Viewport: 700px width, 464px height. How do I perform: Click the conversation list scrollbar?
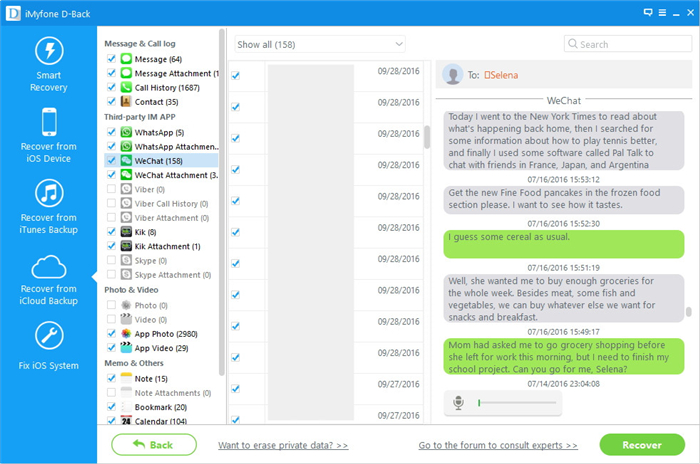[x=427, y=137]
